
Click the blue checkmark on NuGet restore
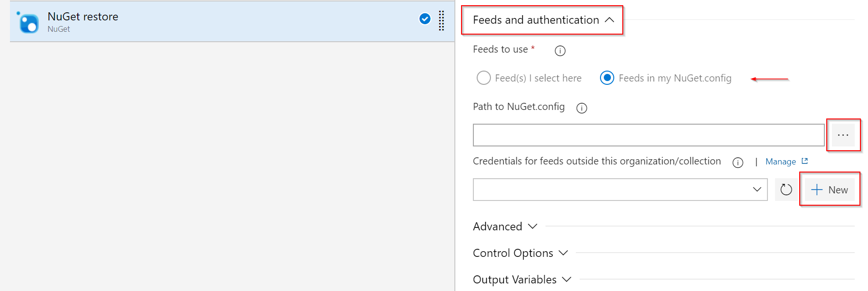[425, 18]
